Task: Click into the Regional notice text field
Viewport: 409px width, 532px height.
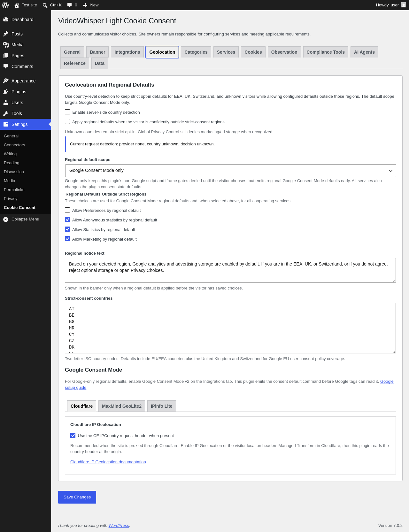Action: pyautogui.click(x=230, y=270)
